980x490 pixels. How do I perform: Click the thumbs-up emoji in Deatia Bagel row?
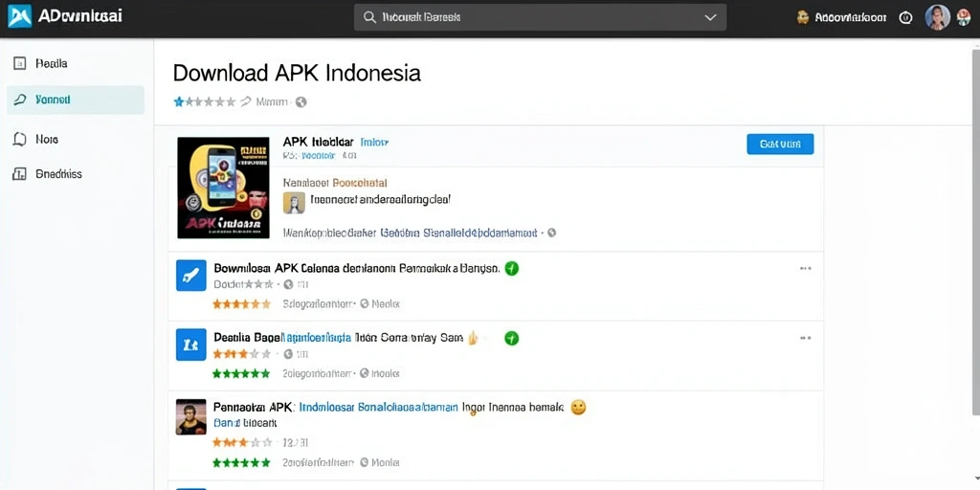coord(473,338)
